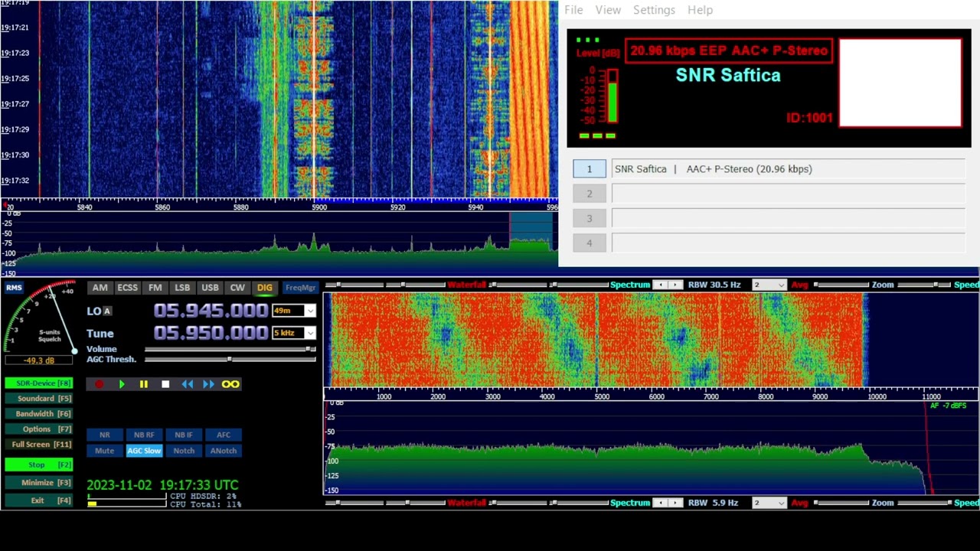The height and width of the screenshot is (551, 980).
Task: Toggle the AGC Slow setting
Action: point(144,451)
